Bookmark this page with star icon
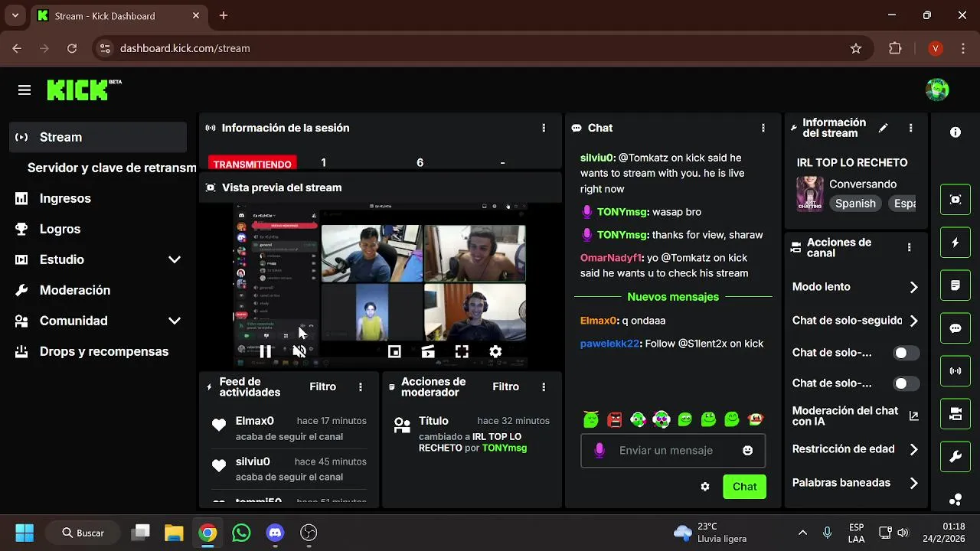This screenshot has width=980, height=551. tap(856, 48)
